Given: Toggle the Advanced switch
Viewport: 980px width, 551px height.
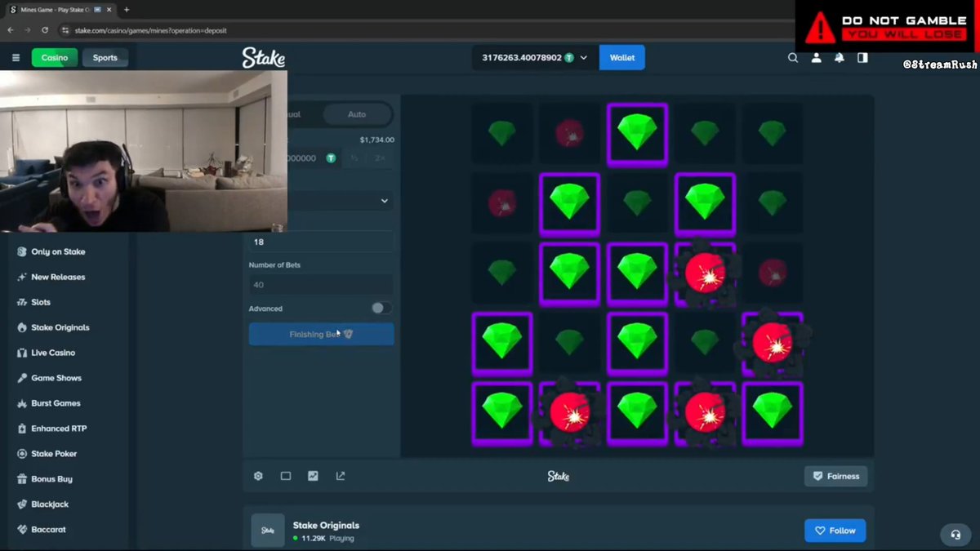Looking at the screenshot, I should tap(381, 309).
